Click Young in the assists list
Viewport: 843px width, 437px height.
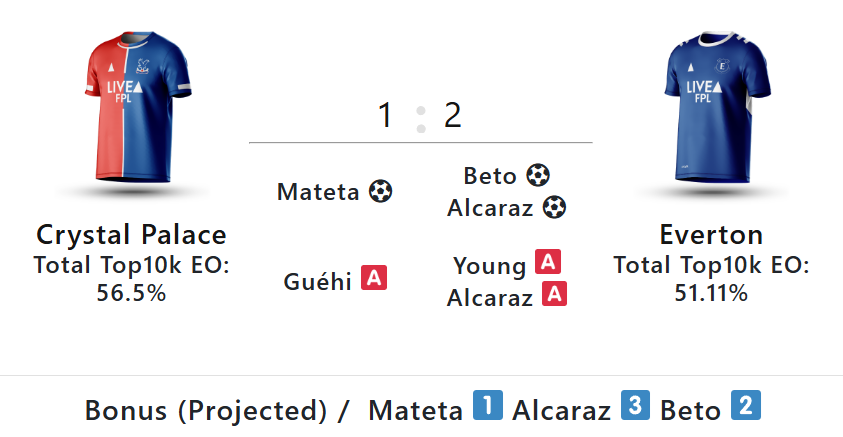[x=489, y=266]
